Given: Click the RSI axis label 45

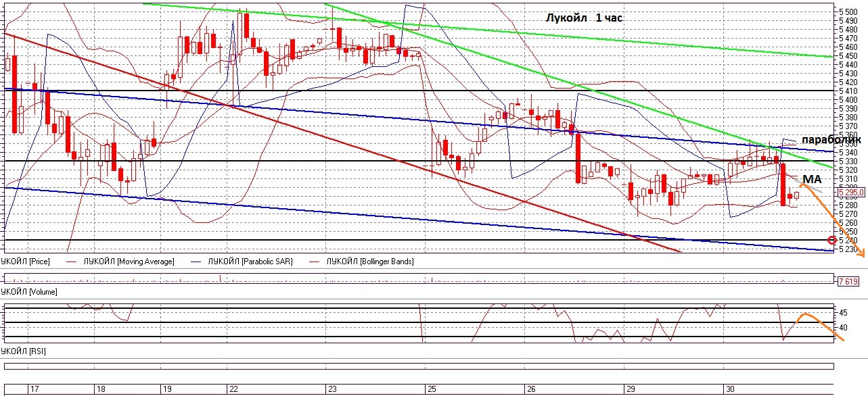Looking at the screenshot, I should [844, 313].
